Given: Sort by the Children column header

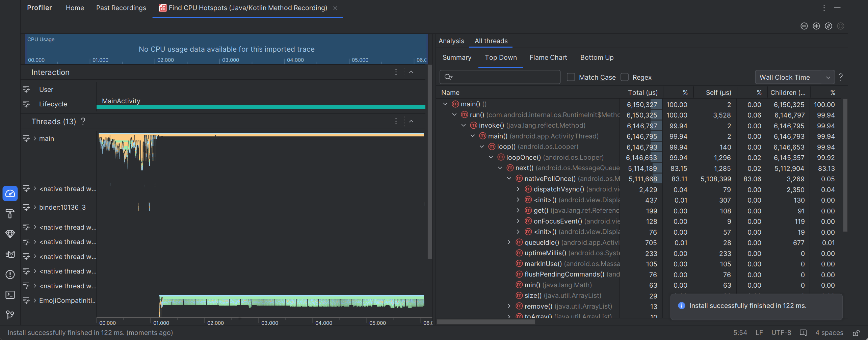Looking at the screenshot, I should [788, 93].
